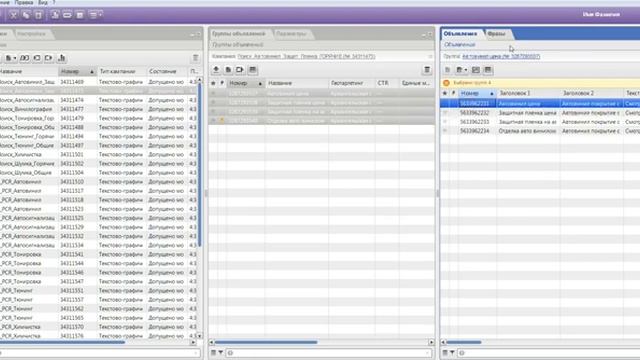The width and height of the screenshot is (640, 360).
Task: Click the third icon in the ad groups toolbar
Action: (x=240, y=70)
